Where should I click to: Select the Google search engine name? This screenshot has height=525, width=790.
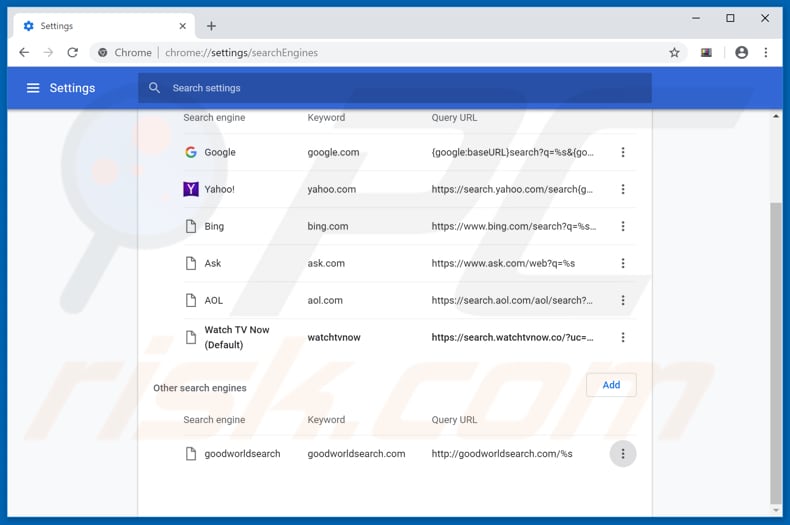coord(220,152)
